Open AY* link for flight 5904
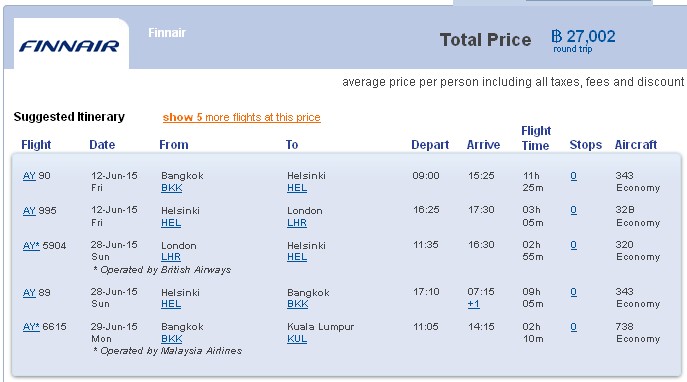Viewport: 687px width, 382px height. (31, 245)
